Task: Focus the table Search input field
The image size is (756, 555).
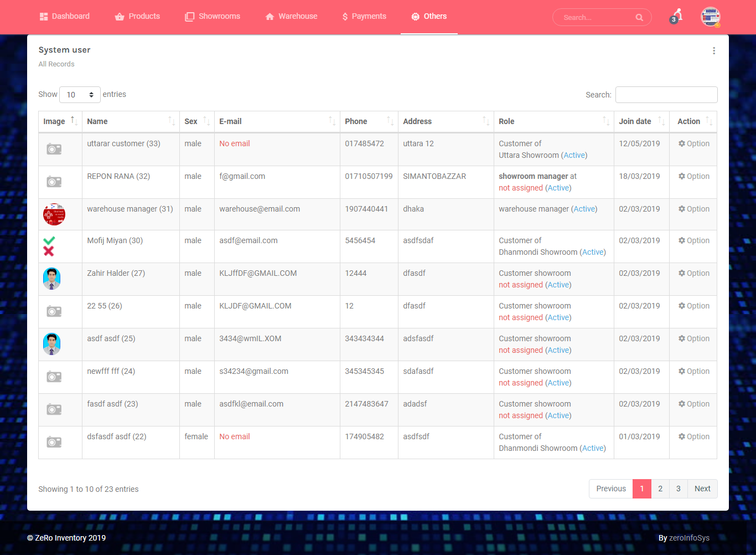Action: (x=666, y=95)
